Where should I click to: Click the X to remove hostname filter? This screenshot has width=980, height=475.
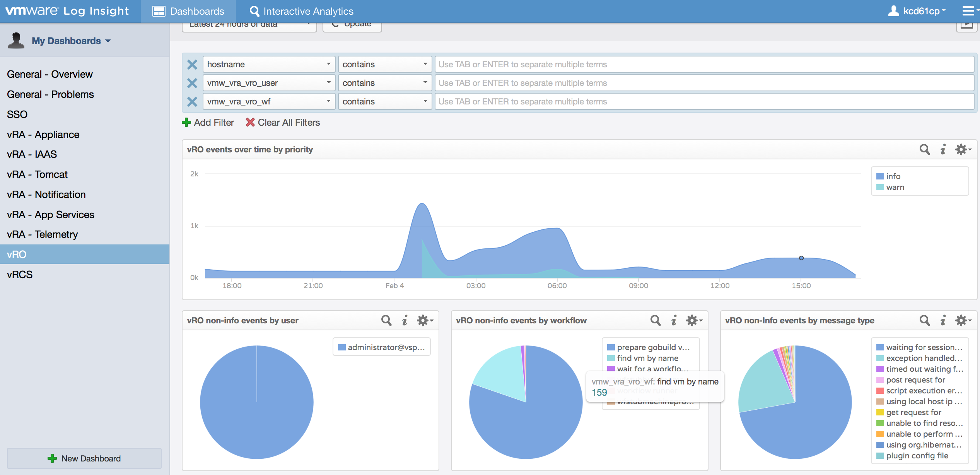192,64
